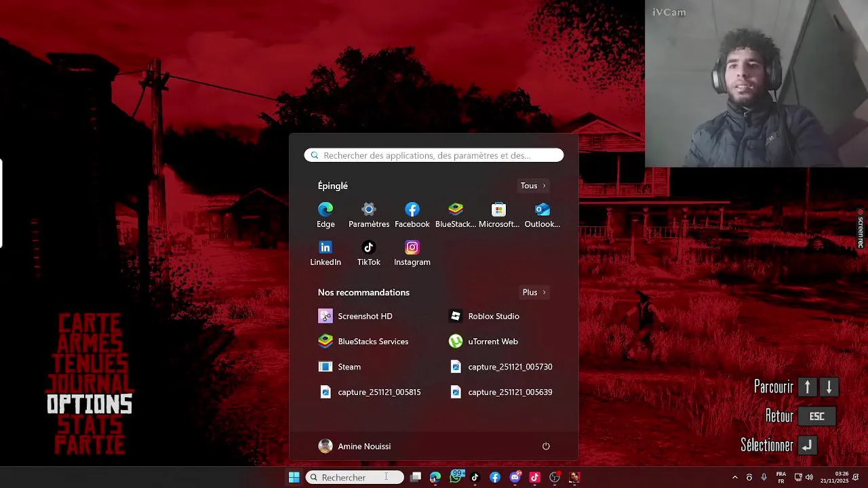Choose OPTIONS in the game menu
The width and height of the screenshot is (868, 488).
90,405
